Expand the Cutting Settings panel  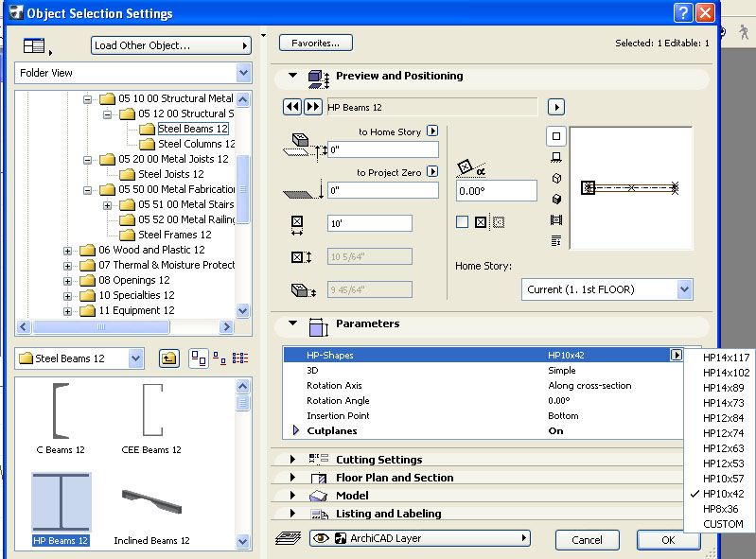click(293, 460)
